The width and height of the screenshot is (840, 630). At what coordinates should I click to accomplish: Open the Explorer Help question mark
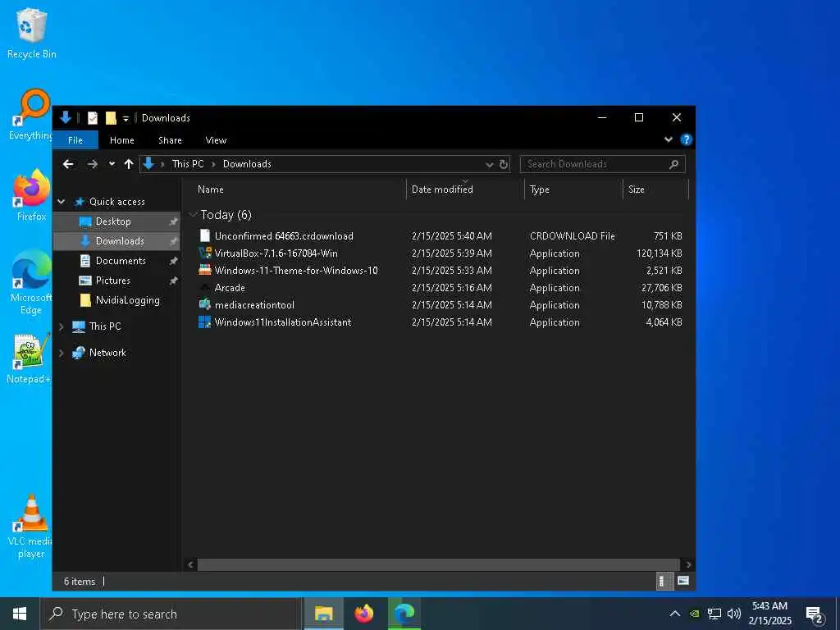(686, 139)
